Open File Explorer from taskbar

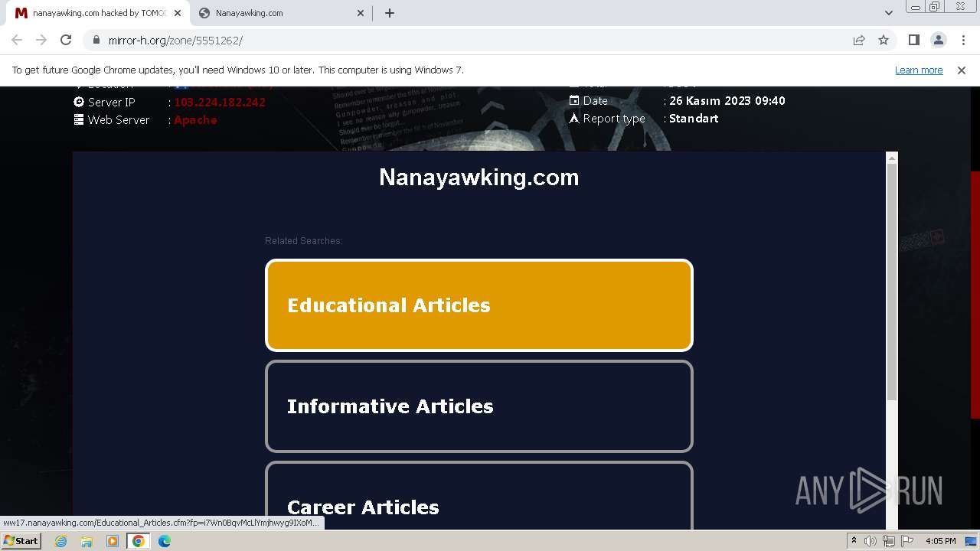coord(87,541)
